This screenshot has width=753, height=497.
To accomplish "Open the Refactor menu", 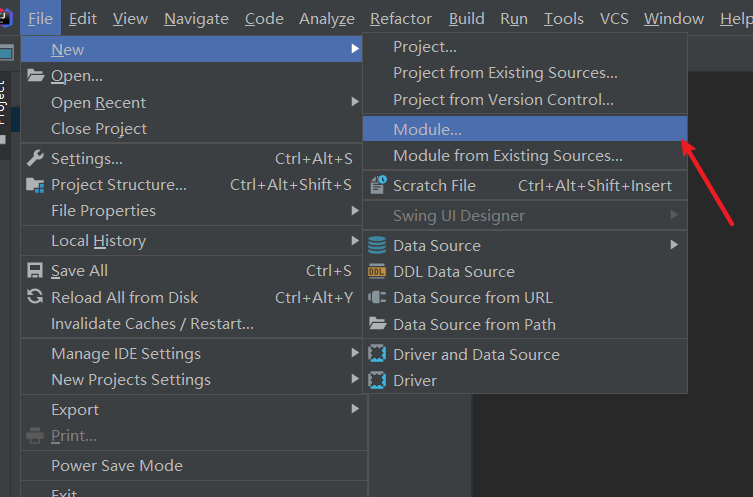I will click(400, 19).
